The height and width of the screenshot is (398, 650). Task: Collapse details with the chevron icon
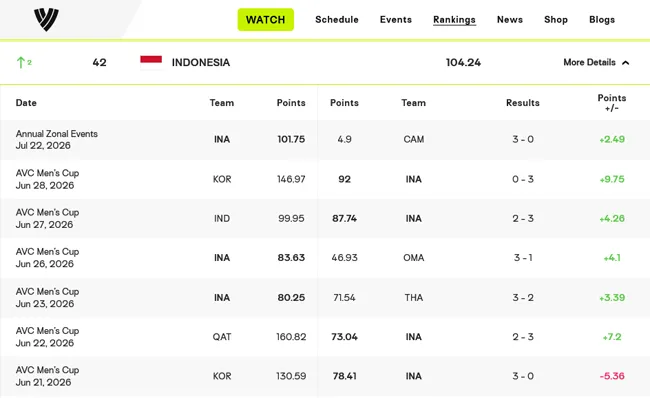pos(626,63)
